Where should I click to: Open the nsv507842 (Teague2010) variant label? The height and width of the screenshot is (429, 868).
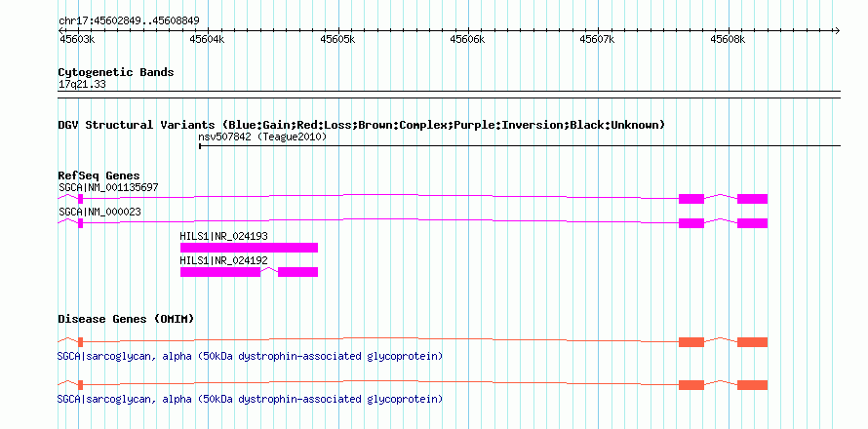pos(262,136)
